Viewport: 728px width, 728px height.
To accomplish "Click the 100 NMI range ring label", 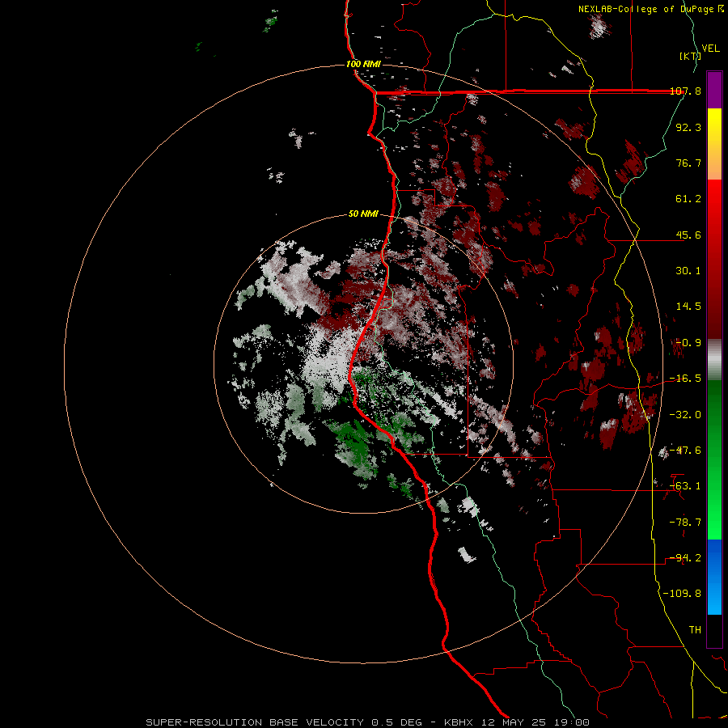I will click(363, 64).
